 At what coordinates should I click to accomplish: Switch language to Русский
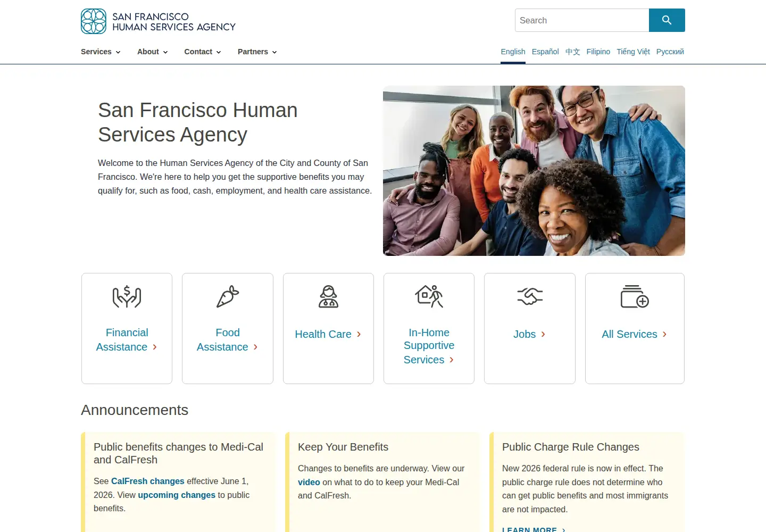point(670,52)
